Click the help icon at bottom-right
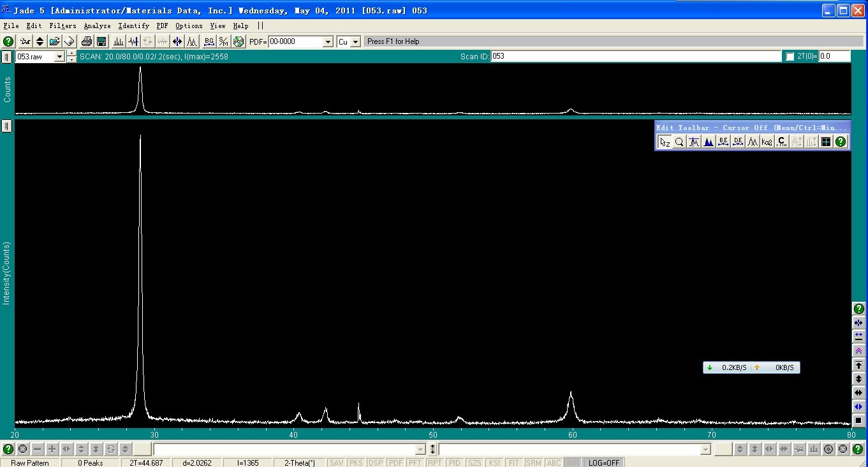 (x=858, y=449)
